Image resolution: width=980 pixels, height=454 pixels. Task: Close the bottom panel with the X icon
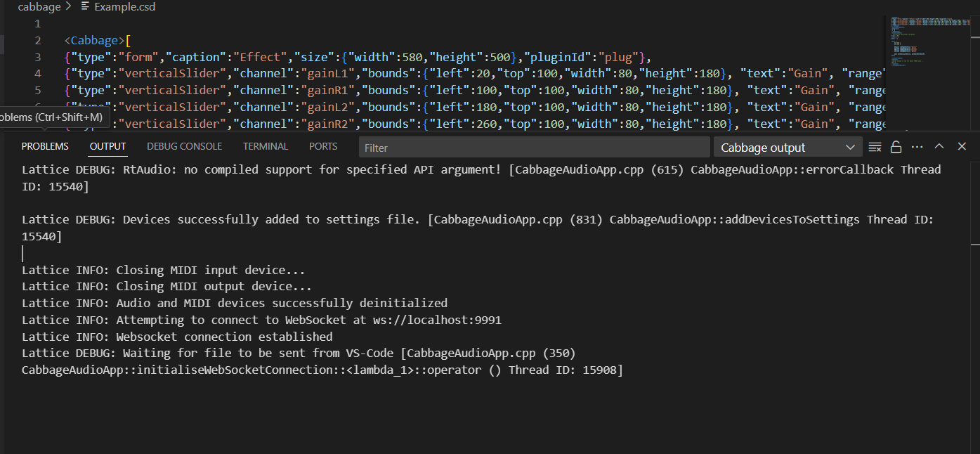tap(962, 147)
